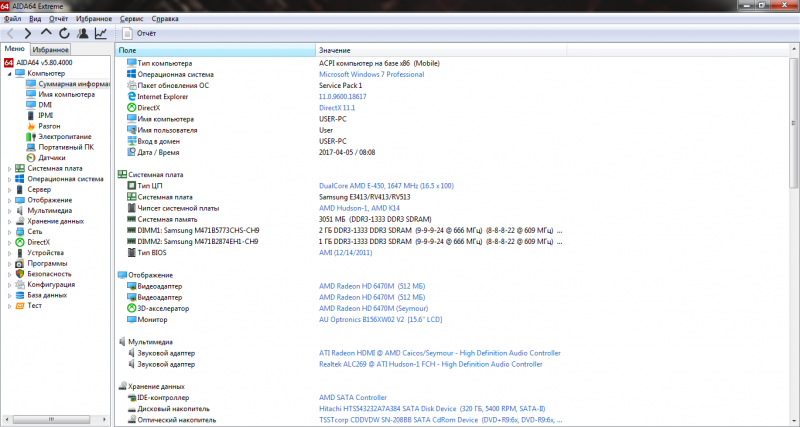Expand the Системная плата tree node
800x427 pixels.
pos(10,168)
